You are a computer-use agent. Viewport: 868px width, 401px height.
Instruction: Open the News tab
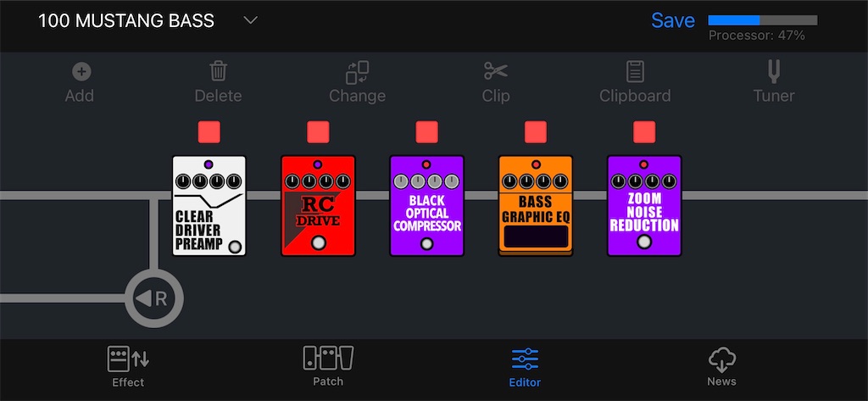point(722,366)
